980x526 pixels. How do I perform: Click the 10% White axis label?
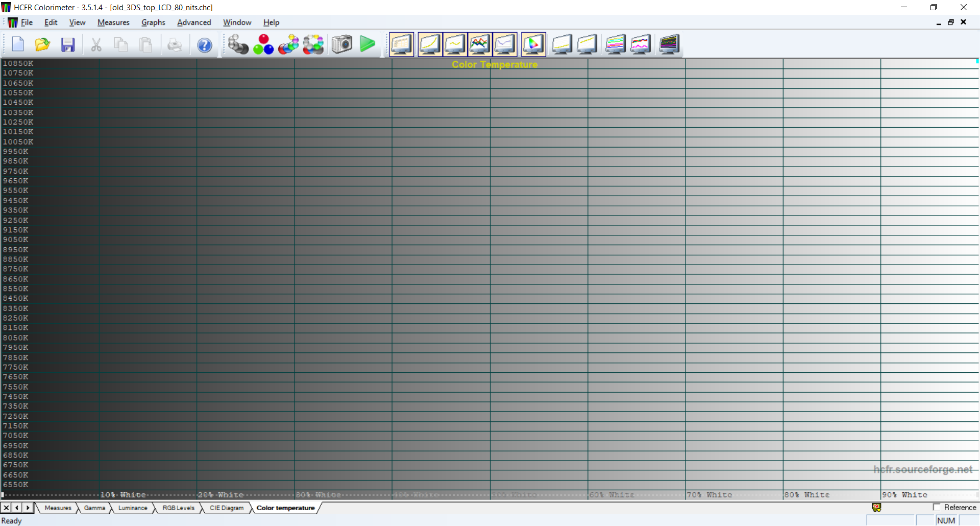(123, 495)
